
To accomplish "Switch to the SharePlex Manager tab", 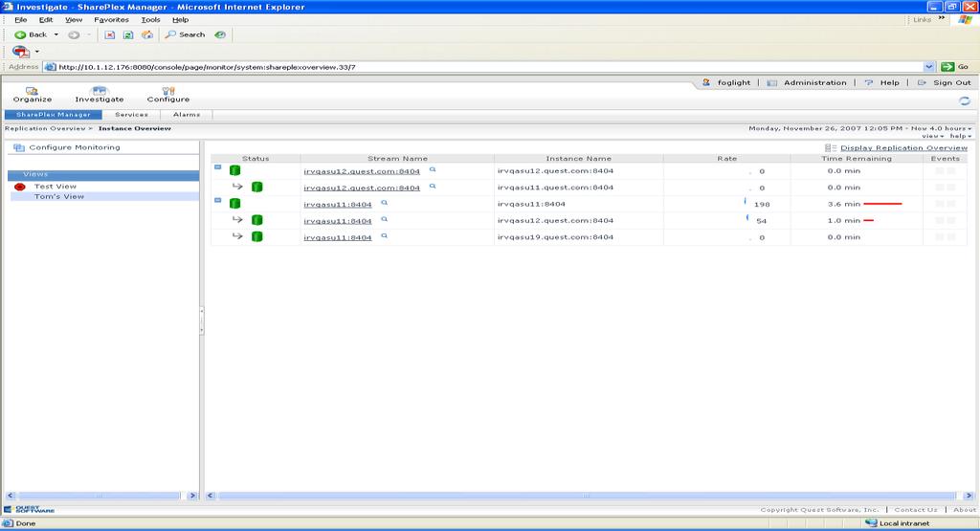I will coord(54,114).
